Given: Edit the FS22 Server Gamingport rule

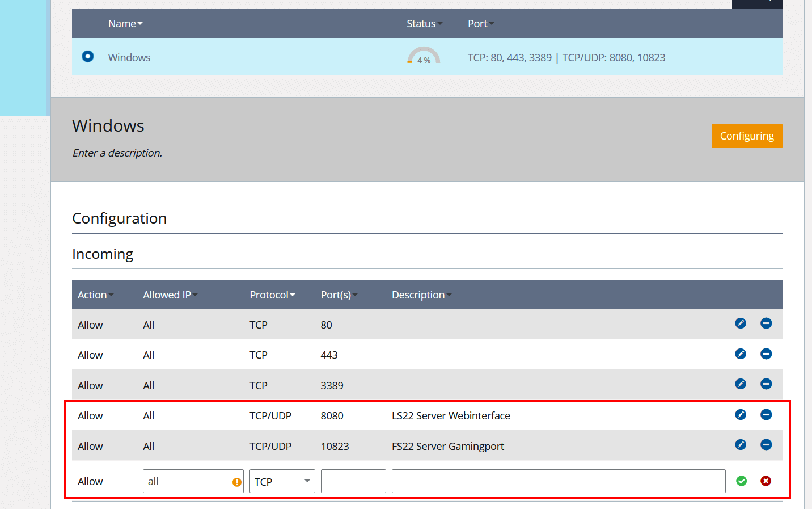Looking at the screenshot, I should pos(741,445).
